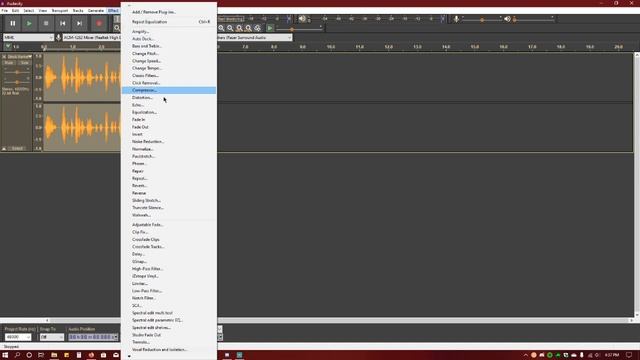Open the Snap-To dropdown
This screenshot has height=360, width=640.
[x=52, y=337]
